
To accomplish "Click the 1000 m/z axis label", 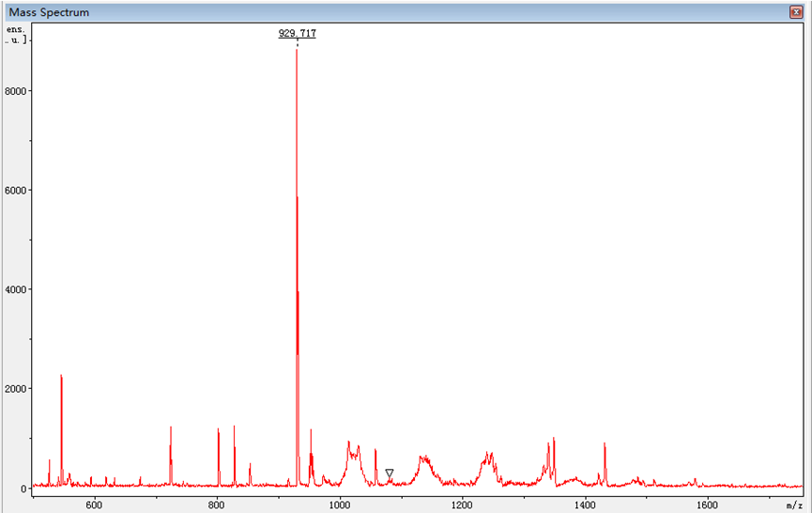I will point(339,505).
